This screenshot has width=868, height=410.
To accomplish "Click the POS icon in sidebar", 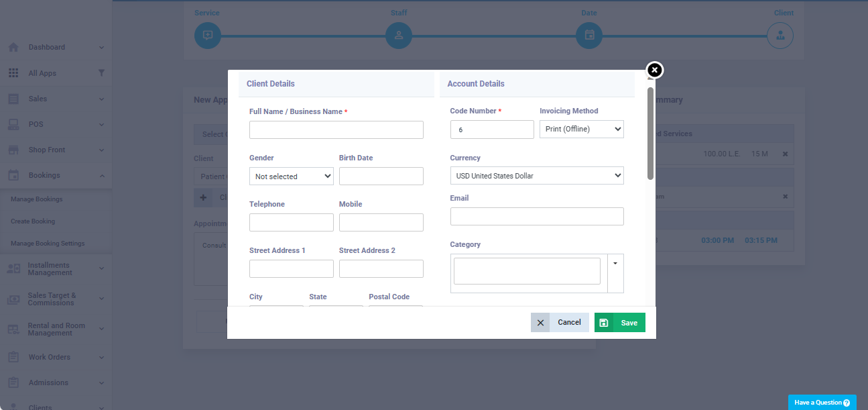I will tap(13, 124).
